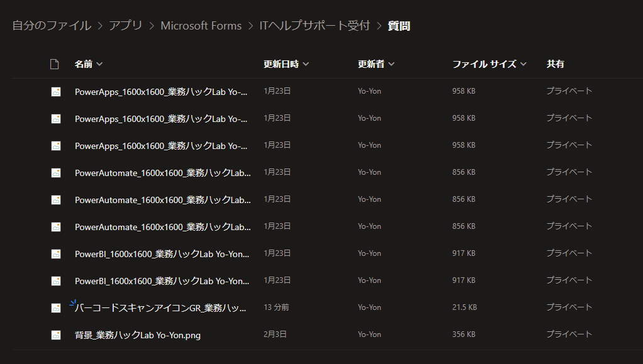Image resolution: width=643 pixels, height=364 pixels.
Task: Click the image thumbnail icon of the first PowerApps file
Action: 55,91
